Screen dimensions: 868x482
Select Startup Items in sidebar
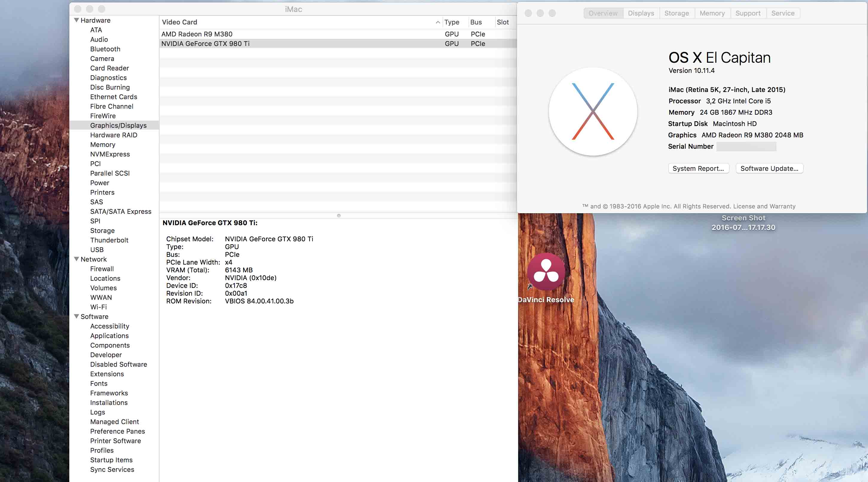(111, 460)
